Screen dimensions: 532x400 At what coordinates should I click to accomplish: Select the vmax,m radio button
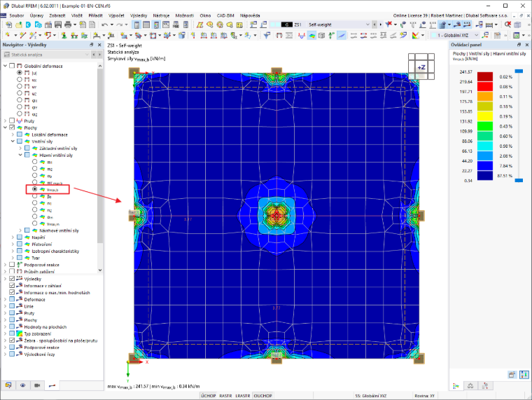coord(34,223)
